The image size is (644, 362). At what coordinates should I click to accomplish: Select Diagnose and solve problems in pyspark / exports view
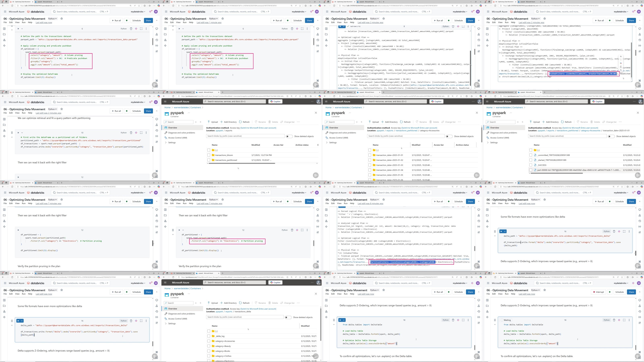pos(182,133)
